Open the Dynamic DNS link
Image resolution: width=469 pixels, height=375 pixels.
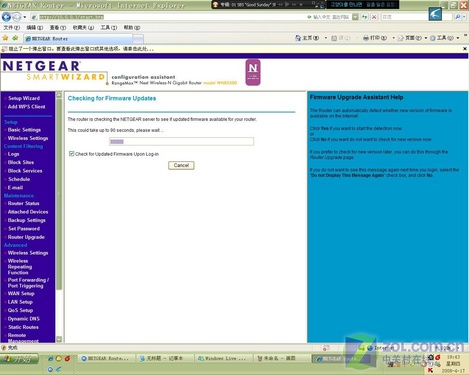tap(23, 319)
